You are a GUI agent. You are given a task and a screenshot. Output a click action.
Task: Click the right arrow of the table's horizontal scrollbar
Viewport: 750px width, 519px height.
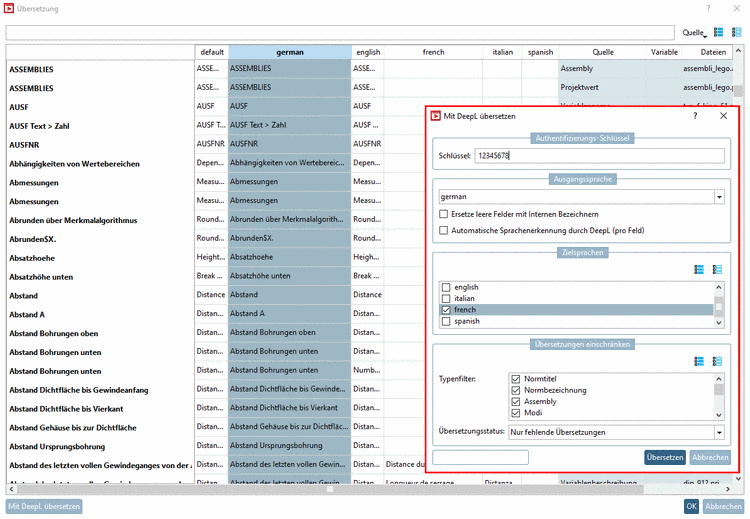pyautogui.click(x=728, y=489)
